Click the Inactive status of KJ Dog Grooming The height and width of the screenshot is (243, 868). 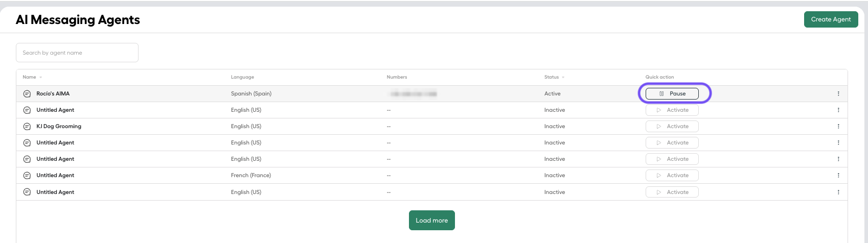pyautogui.click(x=555, y=126)
